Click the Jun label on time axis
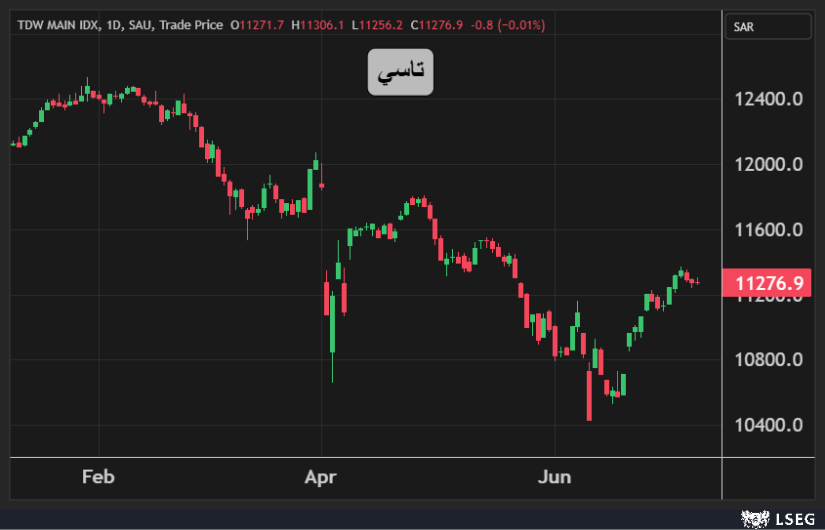 [x=554, y=477]
